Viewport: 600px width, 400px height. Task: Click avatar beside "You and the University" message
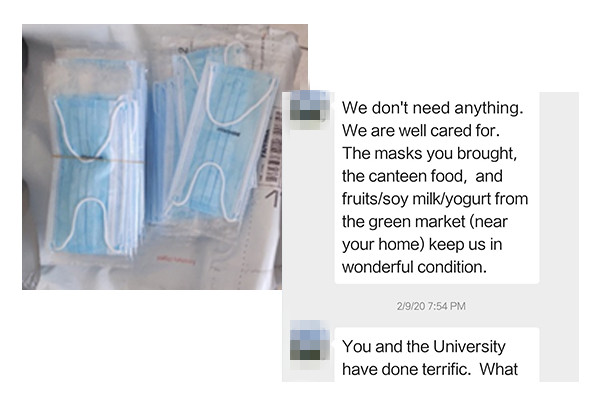pyautogui.click(x=310, y=341)
